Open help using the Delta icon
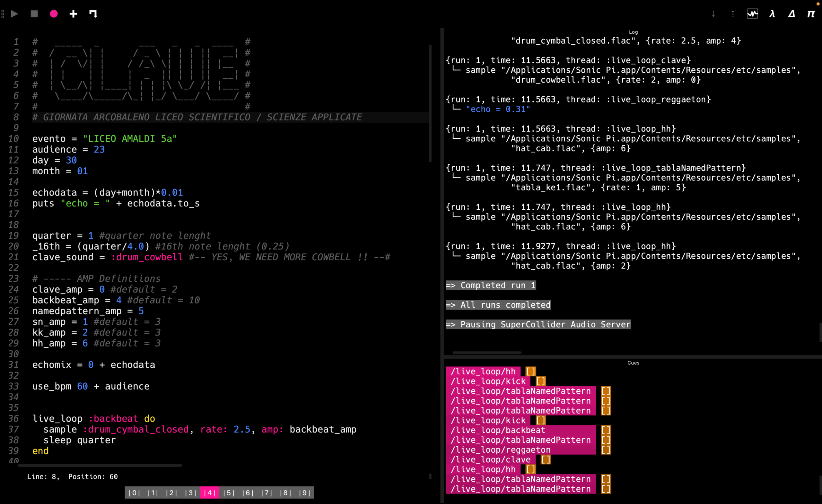822x504 pixels. point(791,14)
